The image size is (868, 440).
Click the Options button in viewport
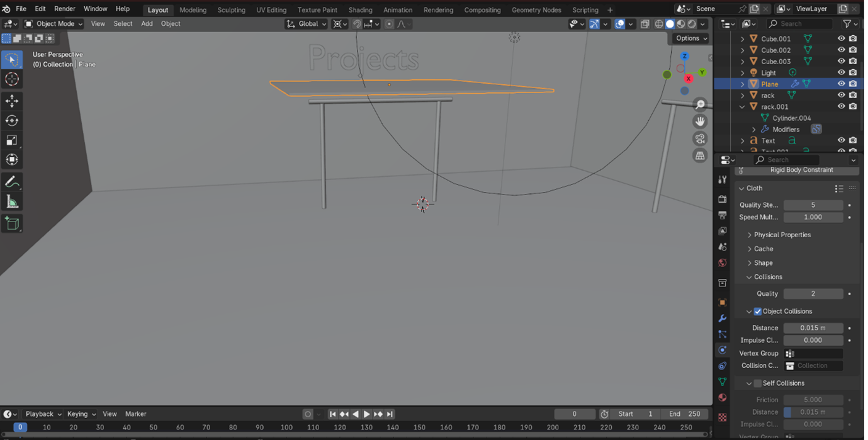691,38
